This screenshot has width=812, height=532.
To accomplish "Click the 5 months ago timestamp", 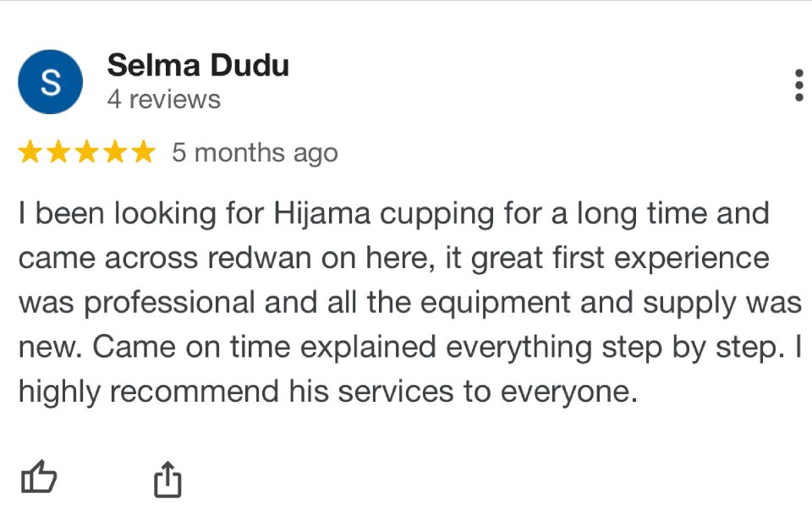I will [x=255, y=153].
